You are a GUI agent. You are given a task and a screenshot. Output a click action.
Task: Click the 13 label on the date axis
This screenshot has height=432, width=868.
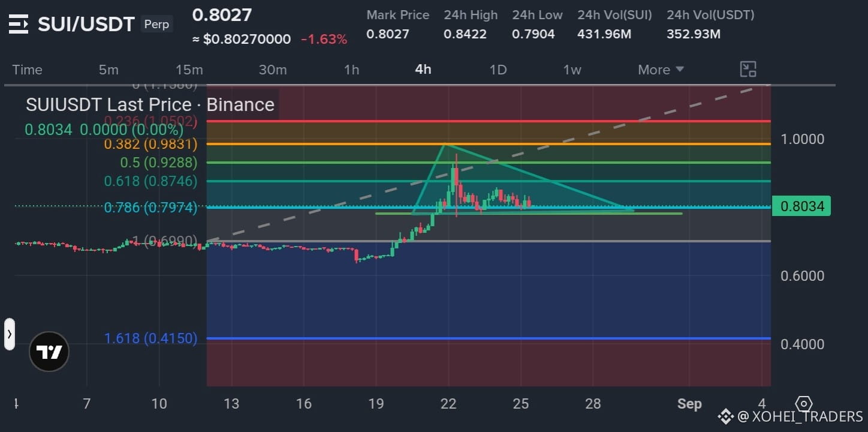click(x=231, y=404)
